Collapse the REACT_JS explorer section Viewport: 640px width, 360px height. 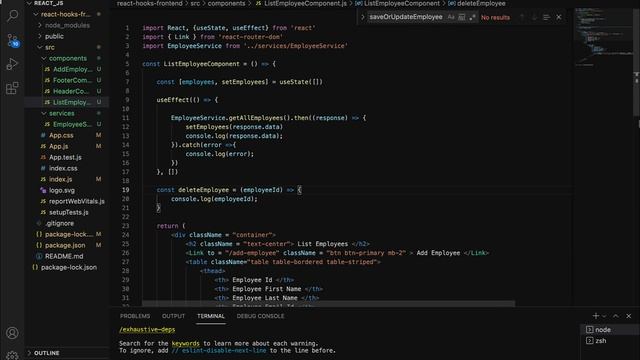(x=48, y=3)
